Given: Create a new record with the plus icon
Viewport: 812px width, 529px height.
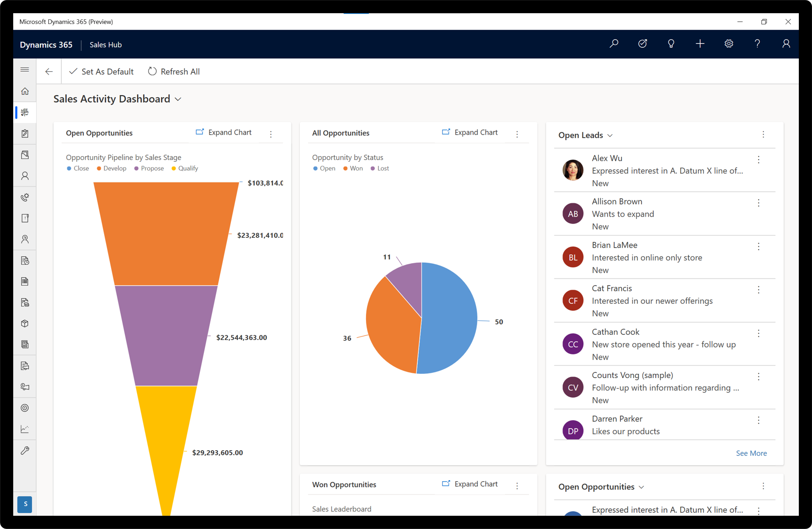Looking at the screenshot, I should [x=700, y=44].
